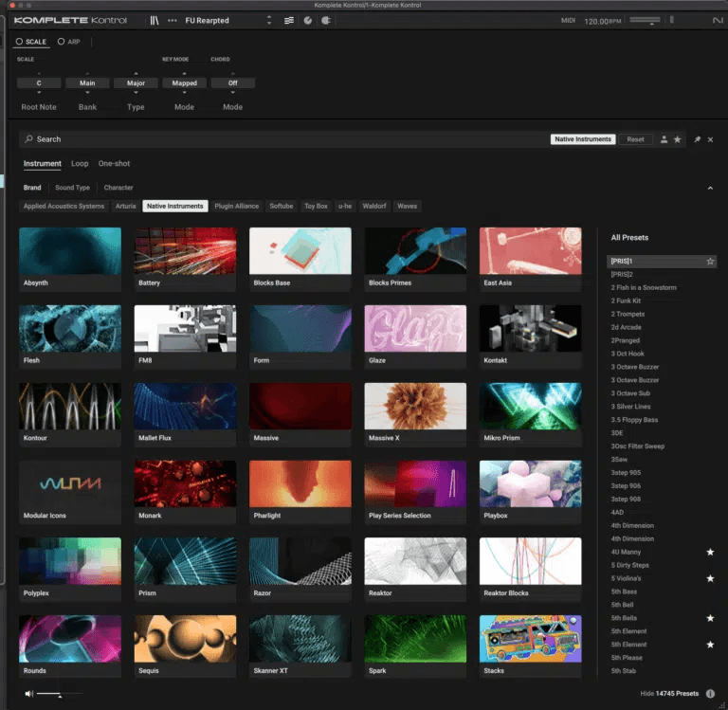Open the FM8 product tile
Image resolution: width=728 pixels, height=710 pixels.
pyautogui.click(x=185, y=337)
